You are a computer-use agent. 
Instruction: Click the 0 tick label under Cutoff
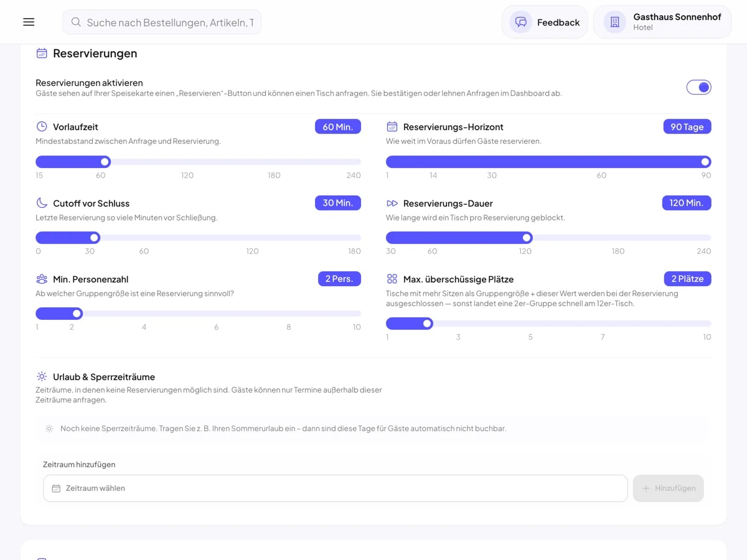point(39,251)
